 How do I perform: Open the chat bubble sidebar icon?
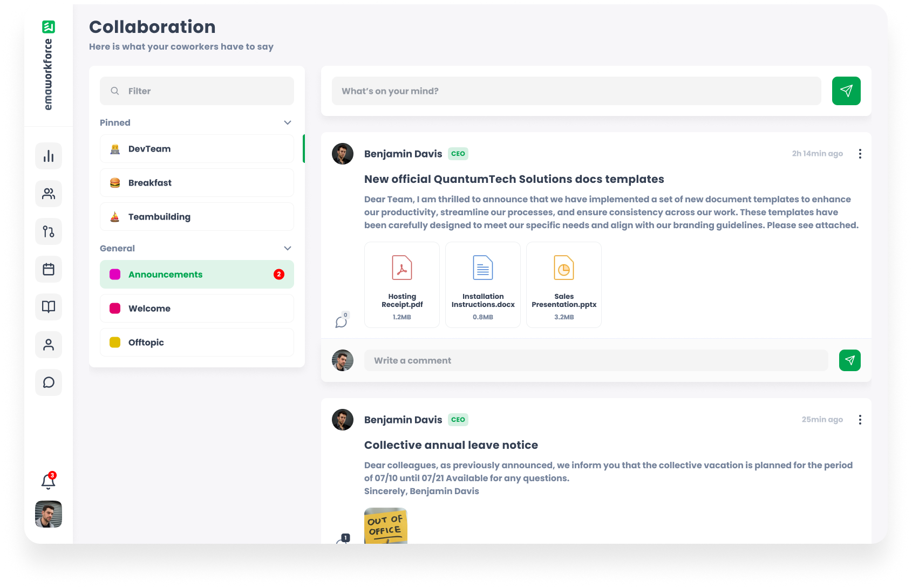(48, 382)
